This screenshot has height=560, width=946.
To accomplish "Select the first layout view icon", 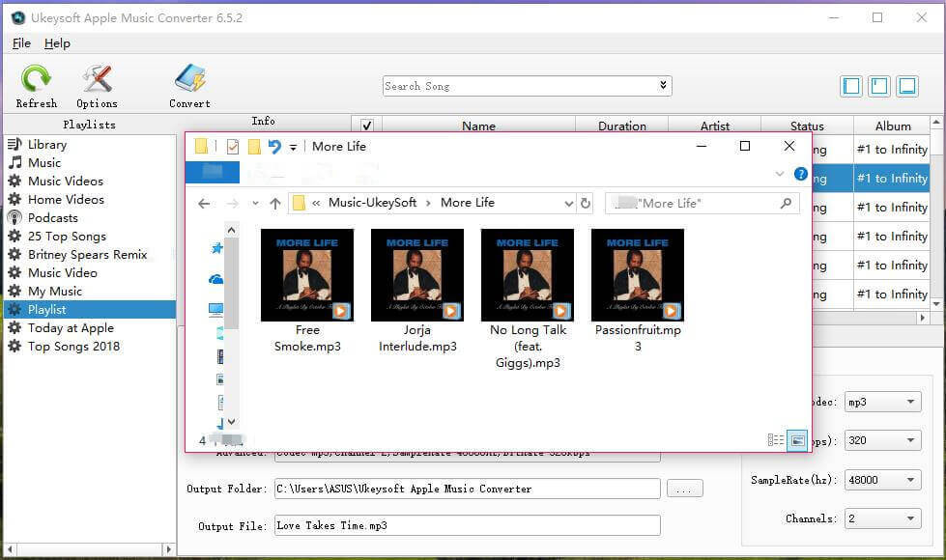I will coord(851,86).
